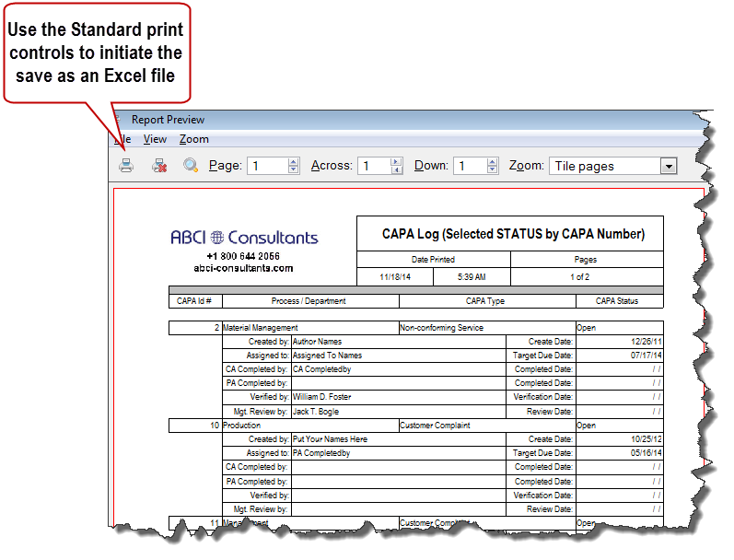Click inside the Across number field
The width and height of the screenshot is (734, 560).
(375, 166)
